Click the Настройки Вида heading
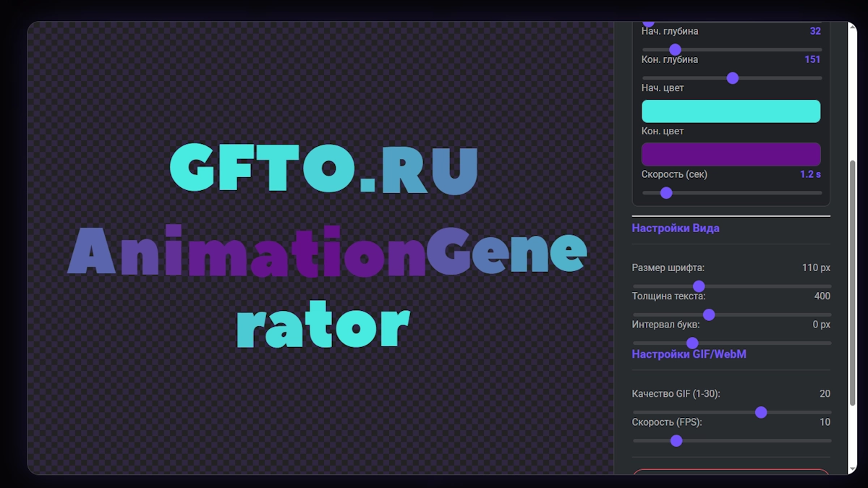 (676, 228)
